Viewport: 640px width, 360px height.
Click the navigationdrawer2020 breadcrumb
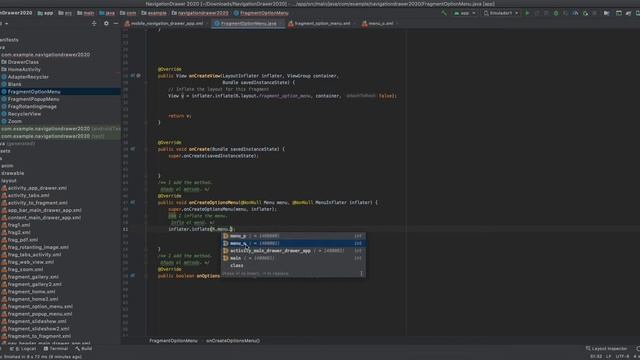(200, 13)
